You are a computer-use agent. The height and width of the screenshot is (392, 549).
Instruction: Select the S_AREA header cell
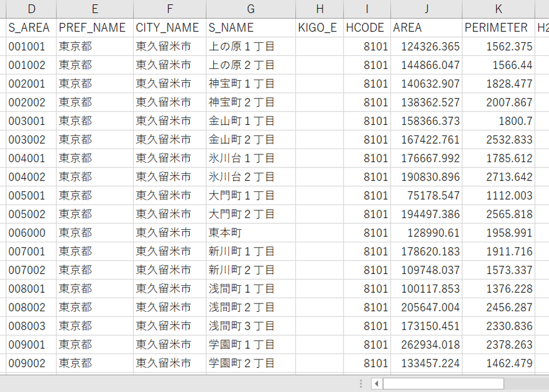(31, 28)
